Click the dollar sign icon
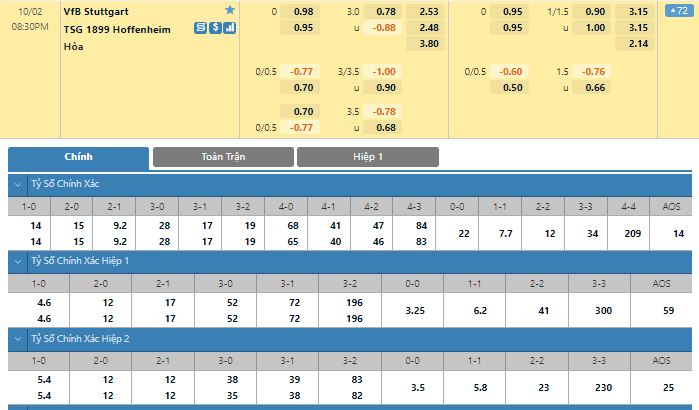 (x=215, y=29)
